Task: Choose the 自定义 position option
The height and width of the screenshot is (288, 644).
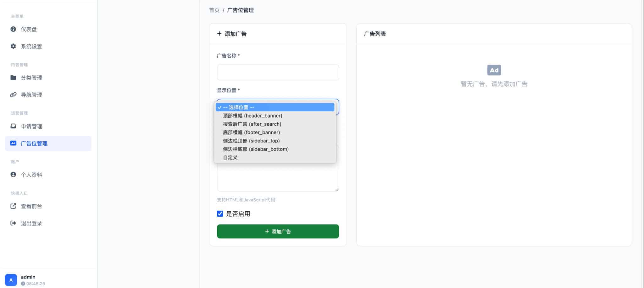Action: pos(275,157)
